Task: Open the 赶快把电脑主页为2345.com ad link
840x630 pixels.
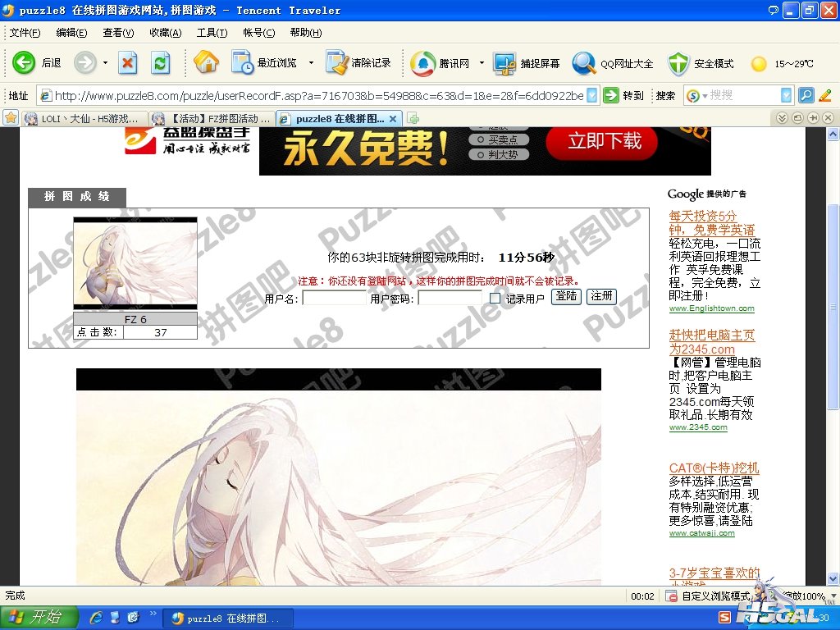Action: pos(712,342)
